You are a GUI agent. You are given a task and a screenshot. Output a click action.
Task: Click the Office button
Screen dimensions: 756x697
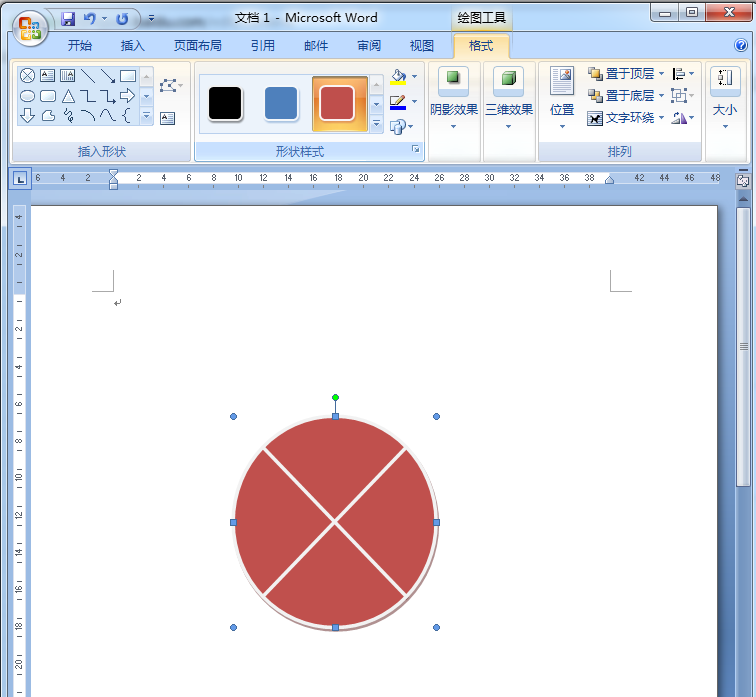pyautogui.click(x=29, y=27)
